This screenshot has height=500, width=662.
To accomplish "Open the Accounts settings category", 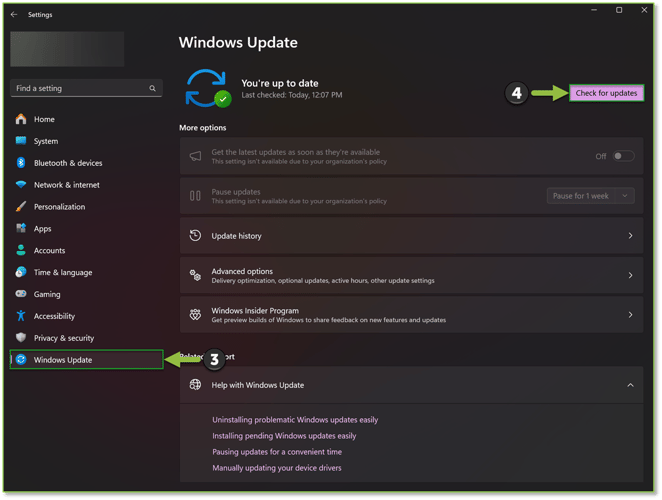I will pyautogui.click(x=49, y=250).
